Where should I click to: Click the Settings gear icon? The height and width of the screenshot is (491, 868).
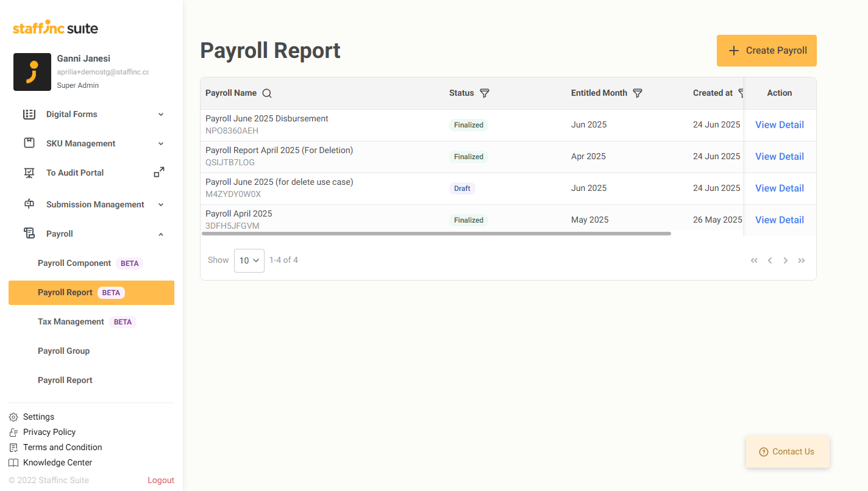pyautogui.click(x=13, y=417)
